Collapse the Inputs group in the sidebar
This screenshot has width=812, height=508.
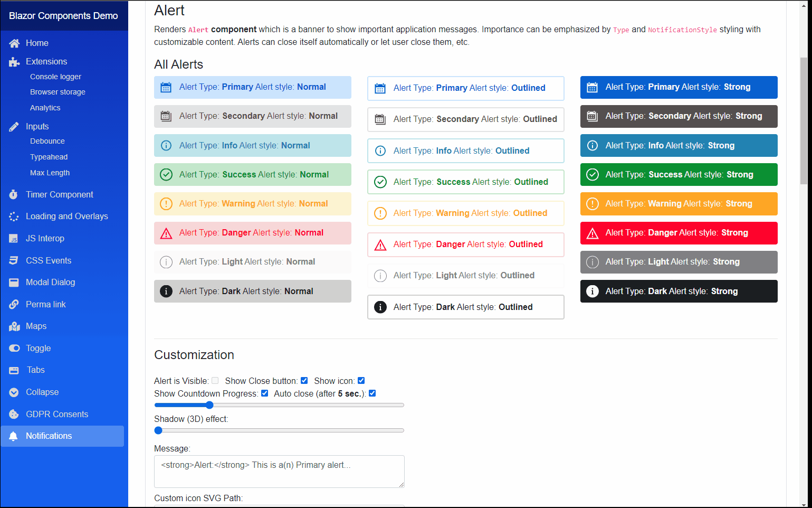37,126
